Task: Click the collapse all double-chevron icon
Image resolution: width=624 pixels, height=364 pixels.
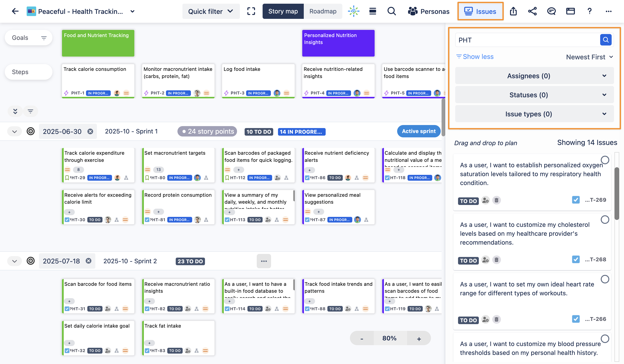Action: point(15,111)
